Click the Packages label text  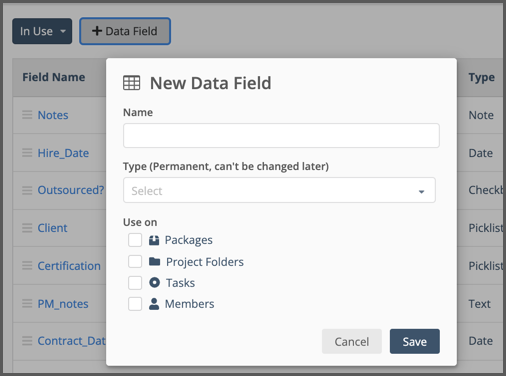pos(189,240)
